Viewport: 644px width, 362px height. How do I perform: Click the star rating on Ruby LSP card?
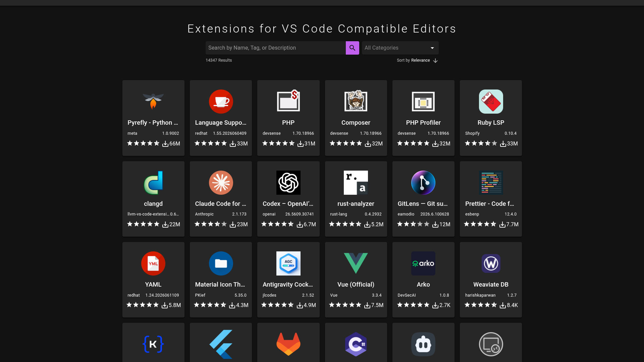tap(481, 143)
